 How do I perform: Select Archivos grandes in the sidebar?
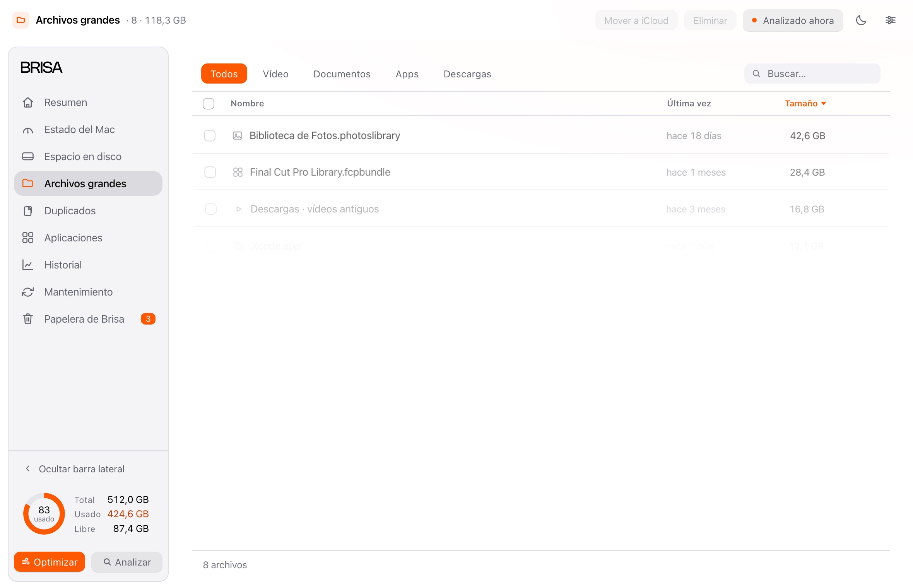(x=88, y=183)
